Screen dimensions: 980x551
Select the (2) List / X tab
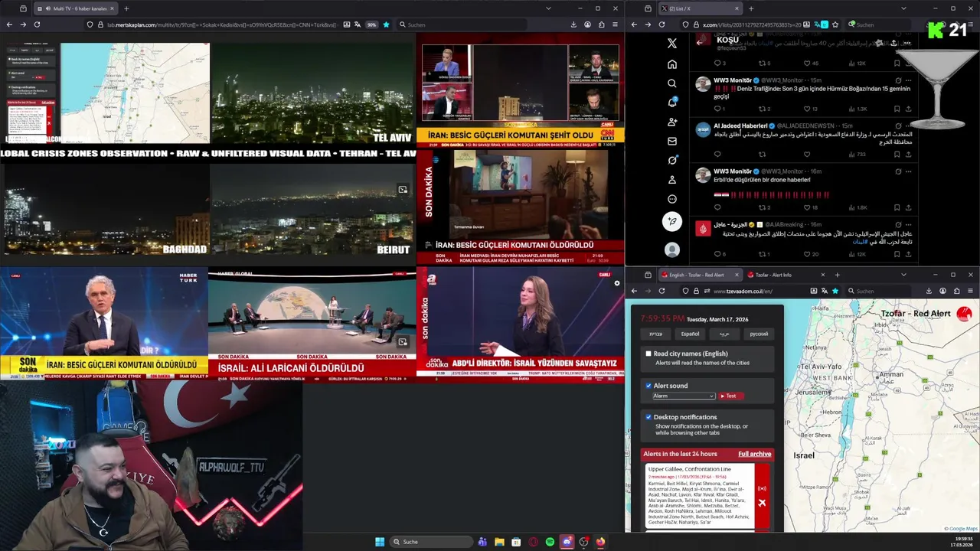click(x=700, y=8)
